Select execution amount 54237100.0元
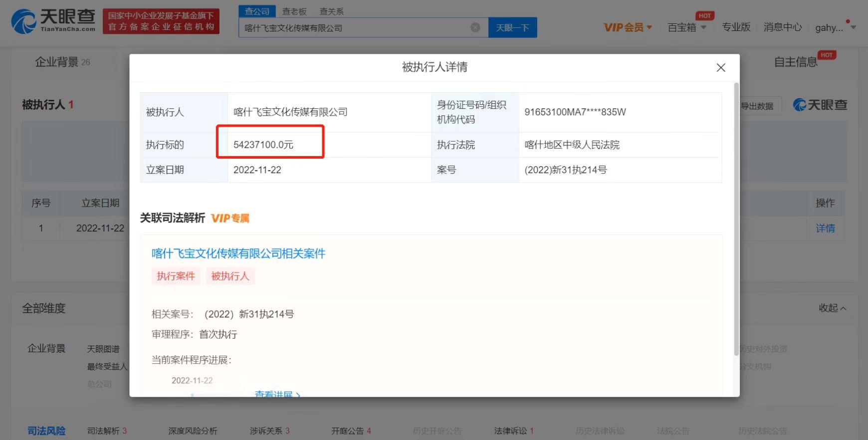Image resolution: width=868 pixels, height=440 pixels. point(263,145)
